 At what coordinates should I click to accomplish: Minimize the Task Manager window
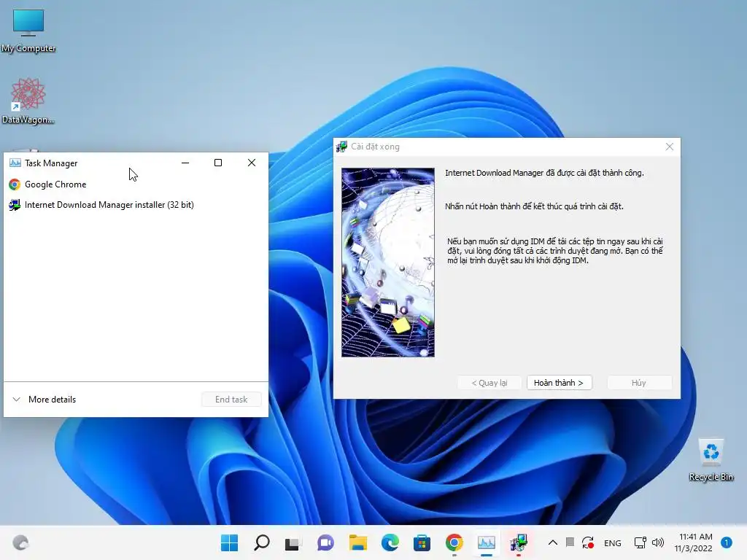click(x=185, y=163)
